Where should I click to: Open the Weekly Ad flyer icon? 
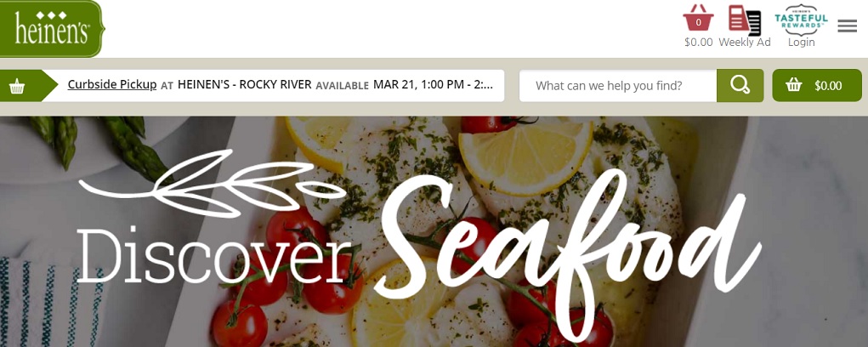744,20
